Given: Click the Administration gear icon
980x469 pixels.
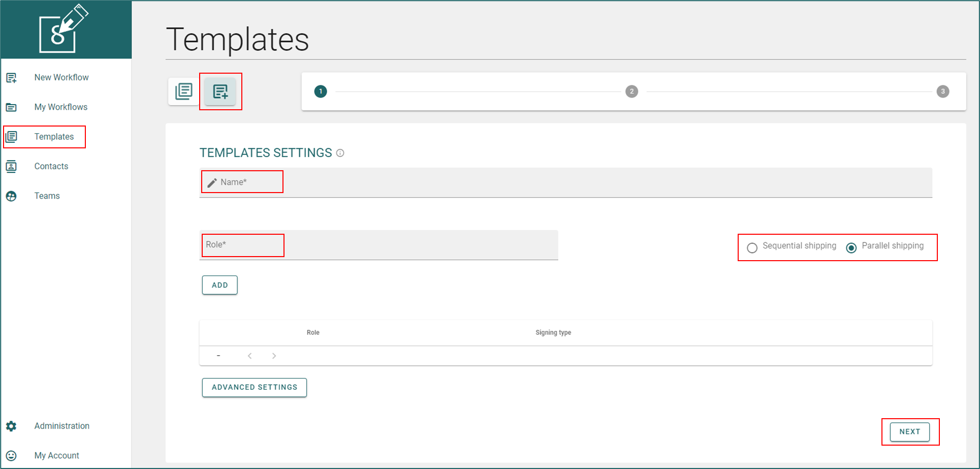Looking at the screenshot, I should tap(11, 426).
